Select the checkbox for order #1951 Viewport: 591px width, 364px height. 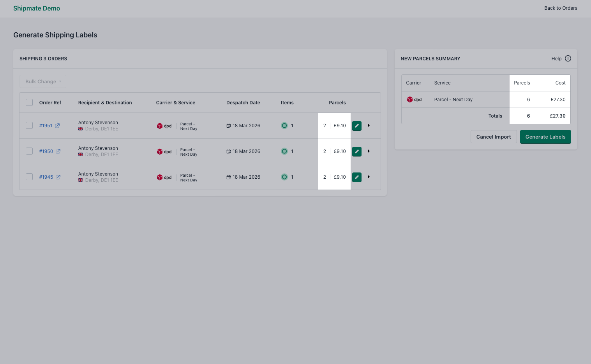point(29,125)
